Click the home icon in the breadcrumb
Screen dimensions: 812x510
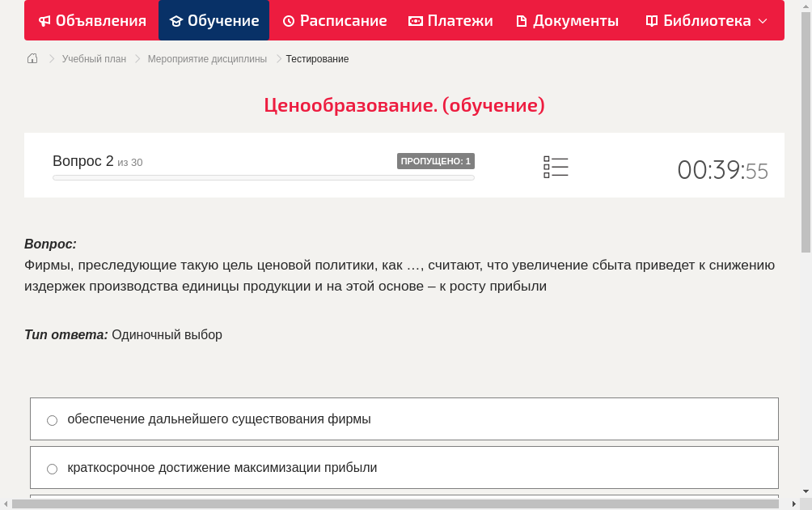pyautogui.click(x=32, y=58)
